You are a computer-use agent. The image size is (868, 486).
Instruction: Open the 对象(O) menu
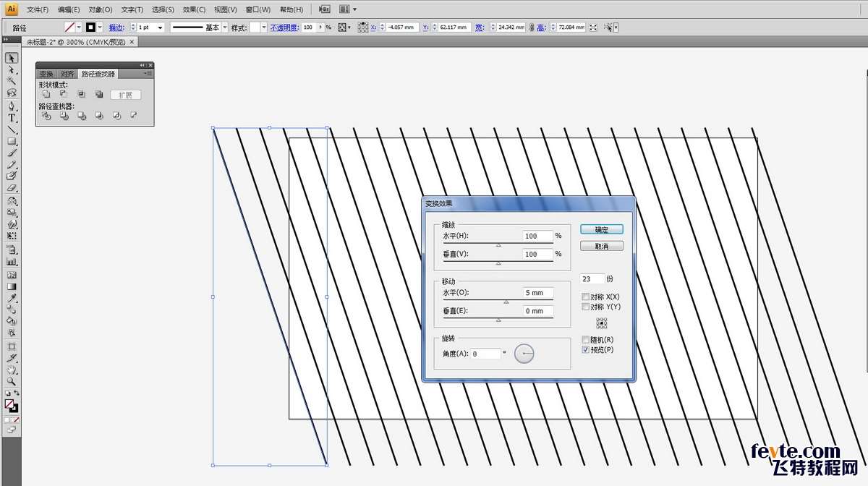pos(101,9)
